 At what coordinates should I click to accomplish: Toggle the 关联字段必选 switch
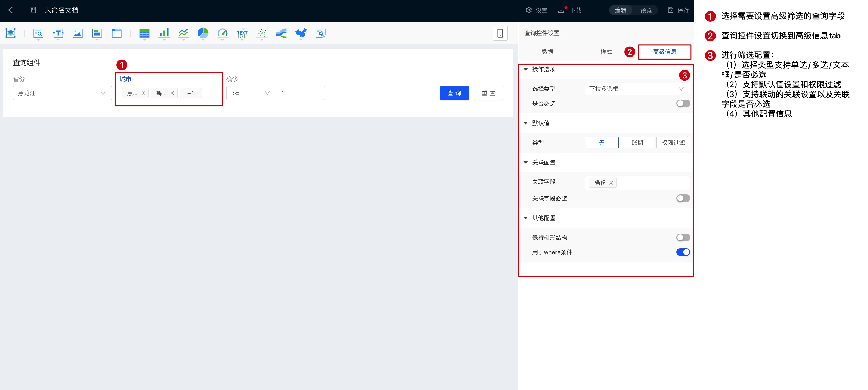(x=683, y=198)
